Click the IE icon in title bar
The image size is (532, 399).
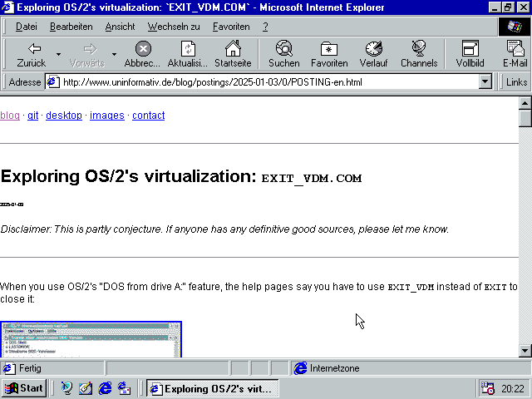pos(7,7)
